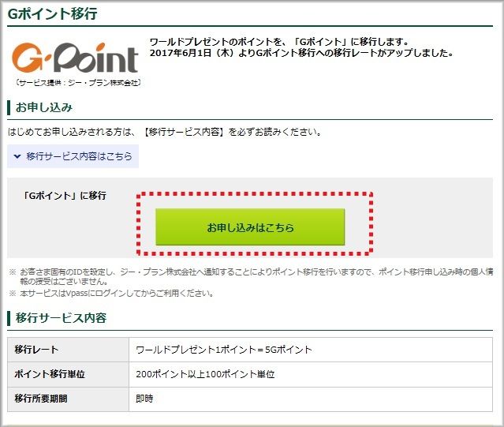
Task: Click the ワールドプレゼント1ポイント＝5Gポイント cell
Action: (x=311, y=350)
